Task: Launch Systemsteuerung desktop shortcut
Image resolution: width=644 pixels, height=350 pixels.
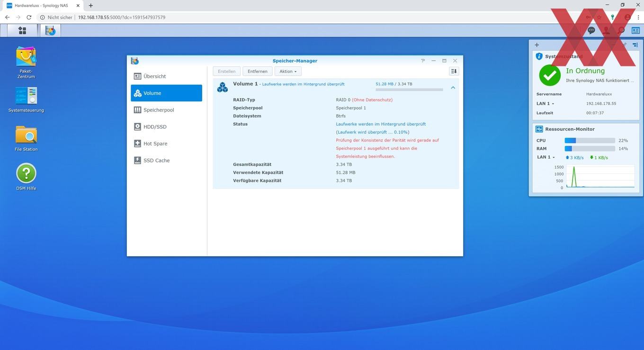Action: click(x=26, y=99)
